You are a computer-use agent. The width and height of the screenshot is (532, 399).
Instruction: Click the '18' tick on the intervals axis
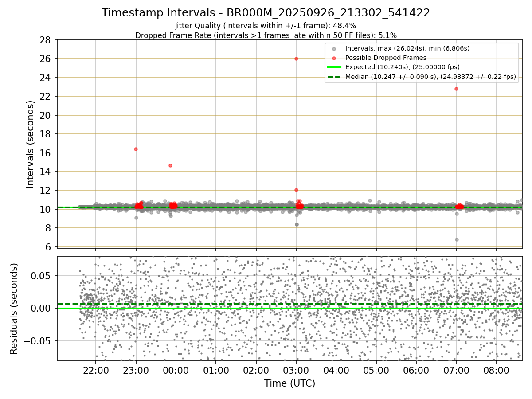(45, 134)
